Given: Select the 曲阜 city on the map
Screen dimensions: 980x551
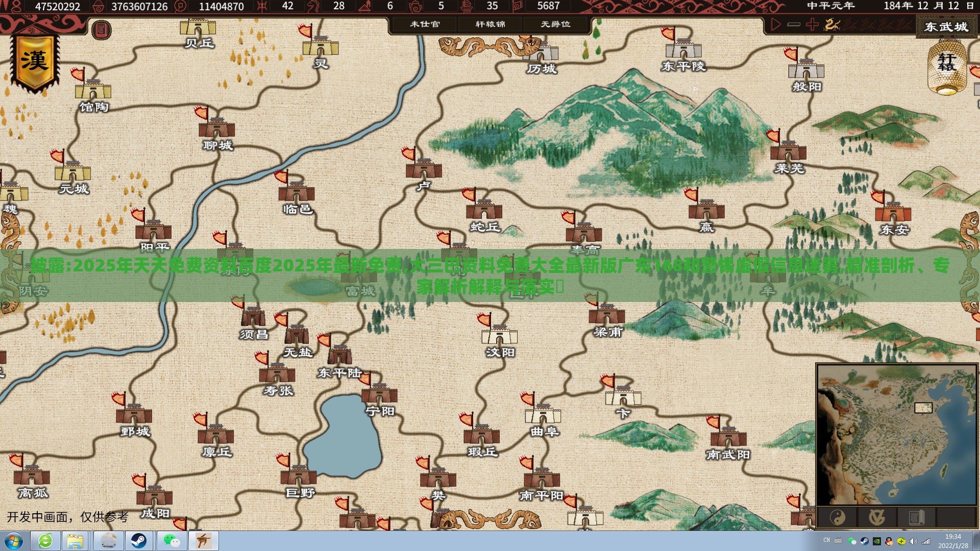Looking at the screenshot, I should pos(544,413).
